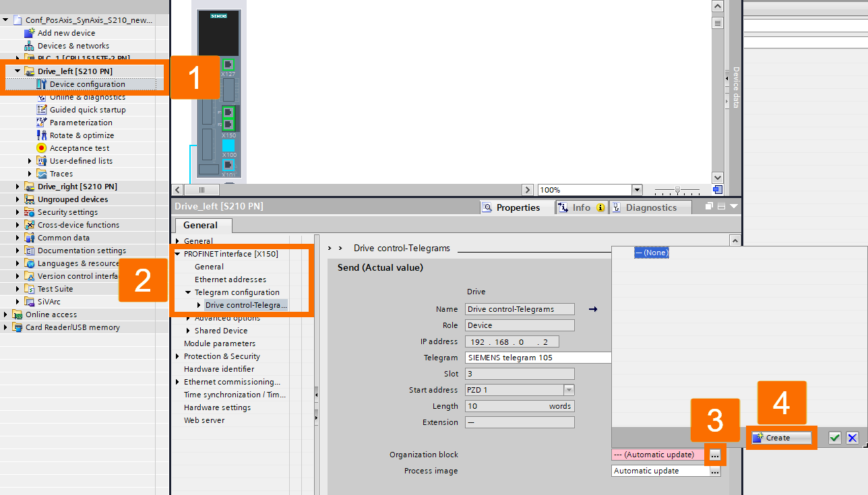Click the navigation arrow beside Name field
The height and width of the screenshot is (495, 868).
[593, 309]
